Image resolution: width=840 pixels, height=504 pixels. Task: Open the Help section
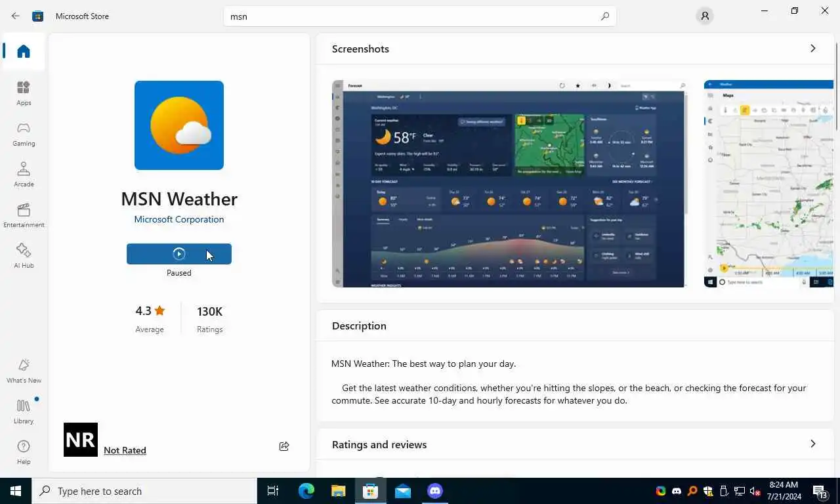(24, 452)
